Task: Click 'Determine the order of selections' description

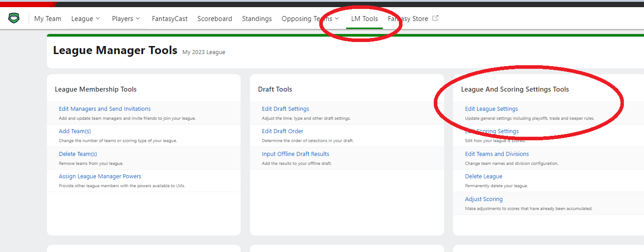Action: pos(308,140)
